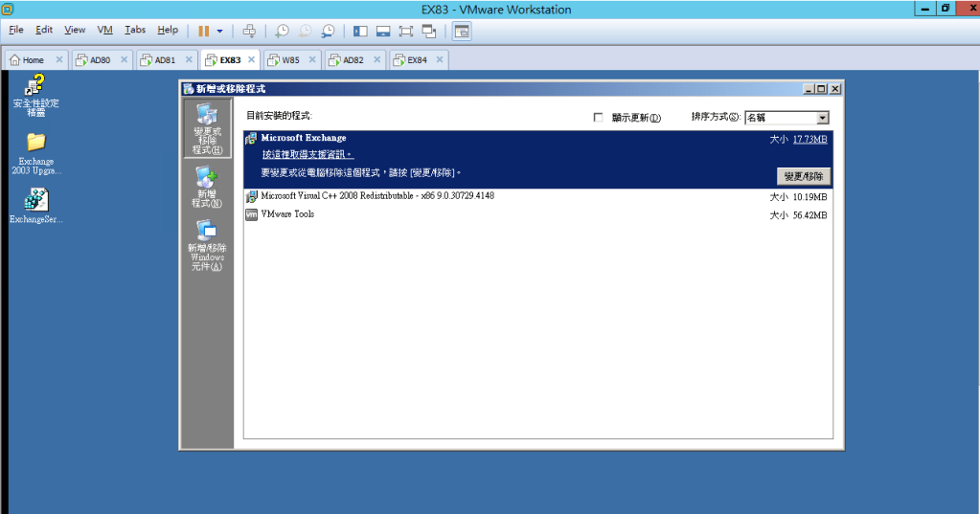The height and width of the screenshot is (514, 980).
Task: Enable the Show updates checkbox
Action: tap(599, 118)
